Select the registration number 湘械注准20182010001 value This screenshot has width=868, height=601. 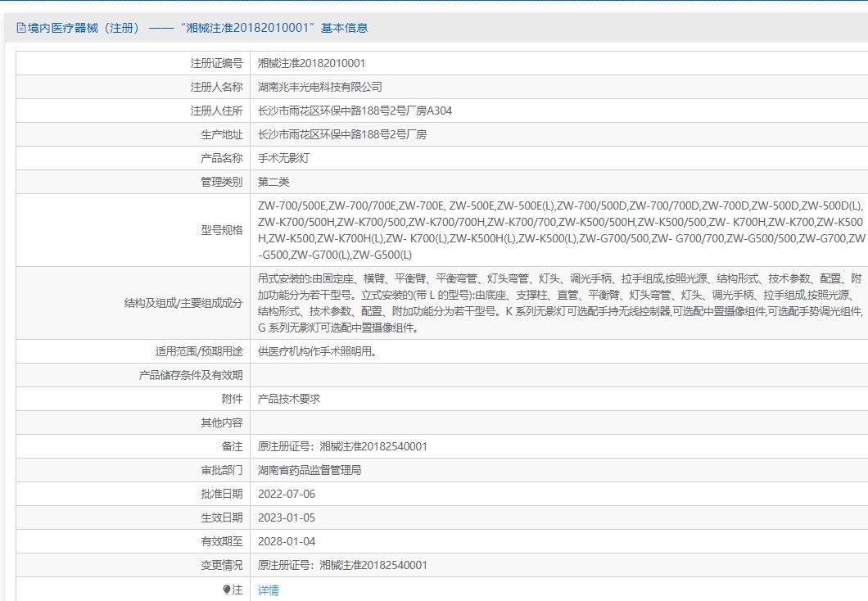pos(311,63)
